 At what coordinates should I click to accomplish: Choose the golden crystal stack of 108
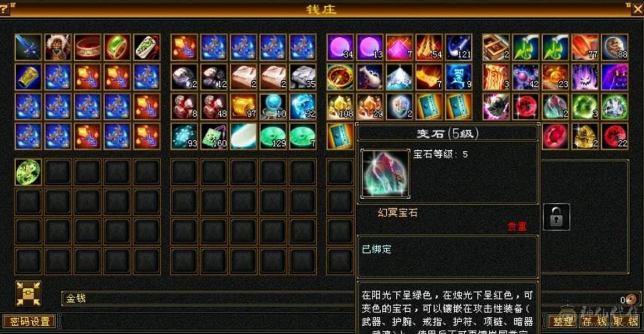click(x=341, y=106)
